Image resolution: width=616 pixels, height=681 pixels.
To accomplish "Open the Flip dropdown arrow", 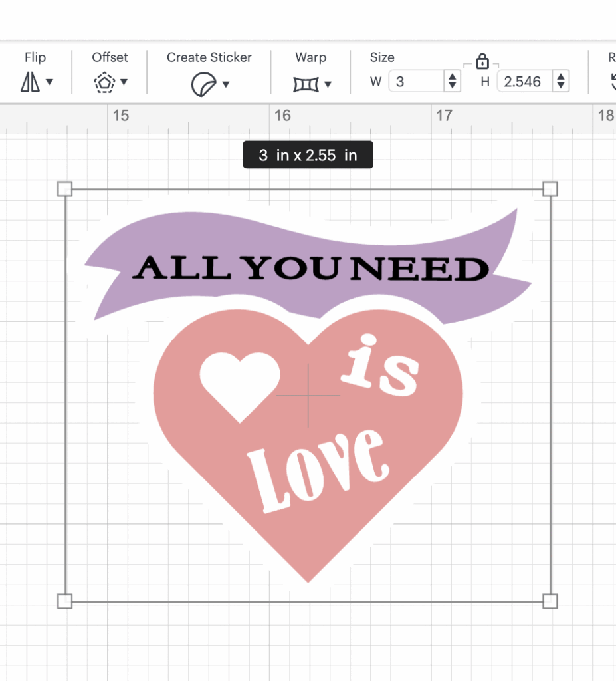I will pos(49,83).
